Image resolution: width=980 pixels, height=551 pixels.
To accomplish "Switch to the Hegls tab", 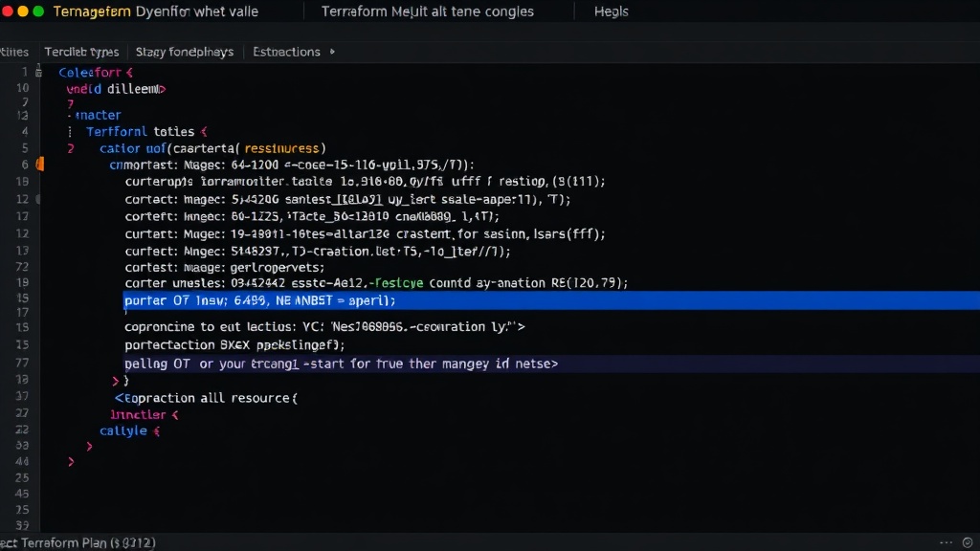I will 611,11.
